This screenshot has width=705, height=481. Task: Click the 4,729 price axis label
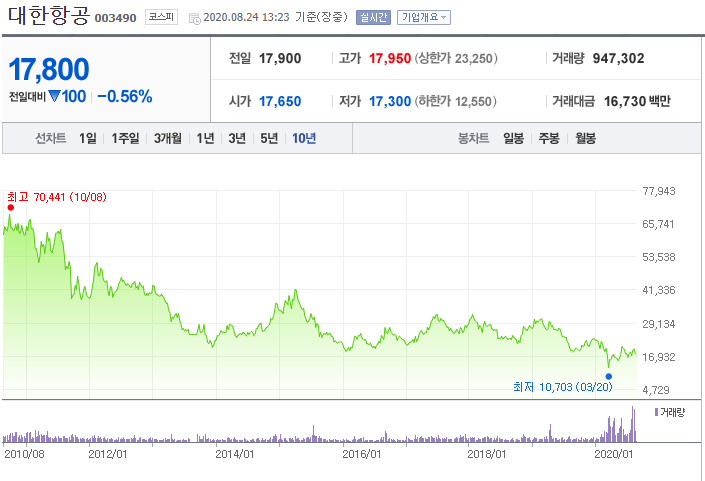click(656, 390)
